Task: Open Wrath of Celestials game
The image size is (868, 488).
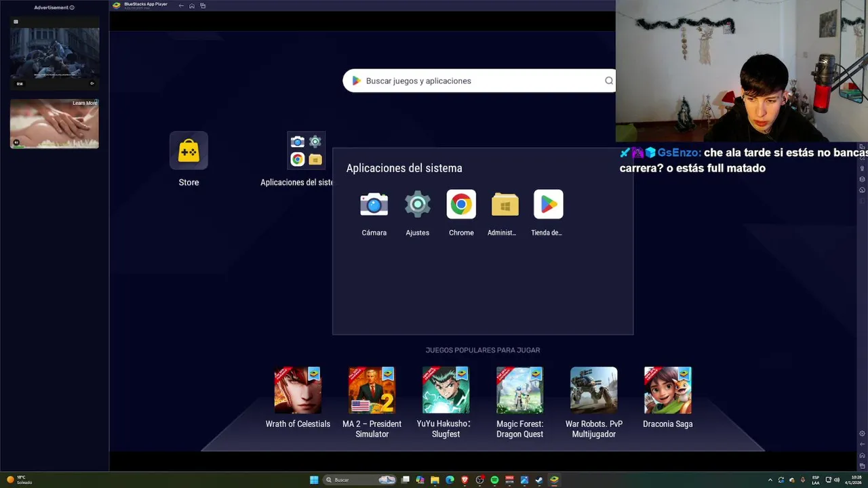Action: point(298,390)
